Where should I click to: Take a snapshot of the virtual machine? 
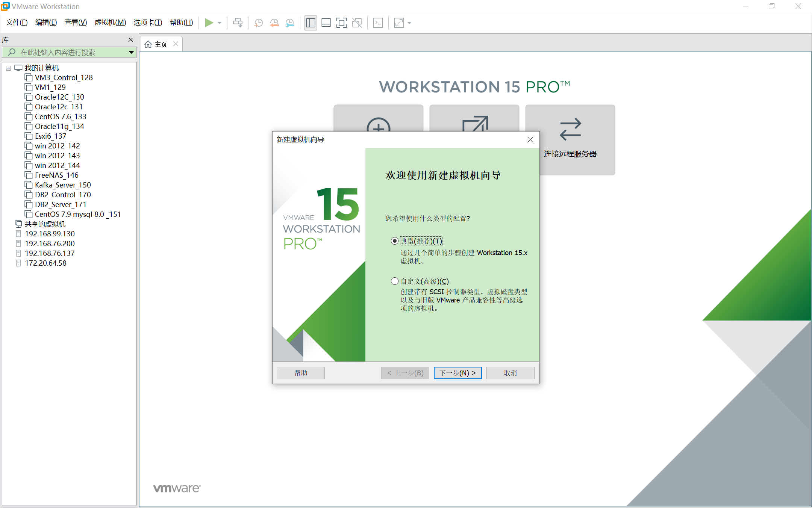pos(258,23)
